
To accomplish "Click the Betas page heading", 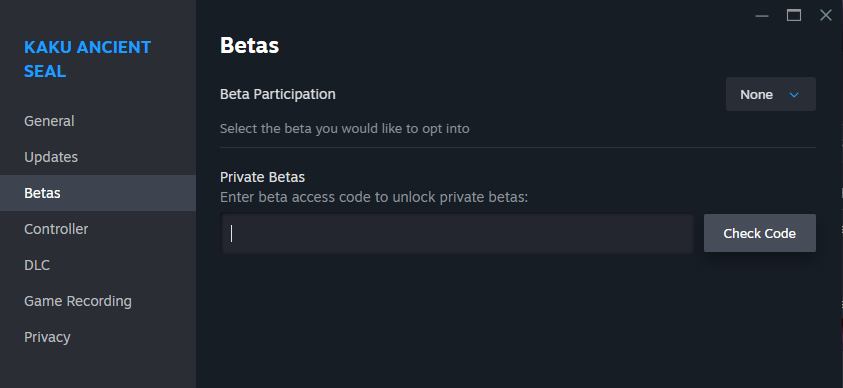I will pyautogui.click(x=249, y=46).
